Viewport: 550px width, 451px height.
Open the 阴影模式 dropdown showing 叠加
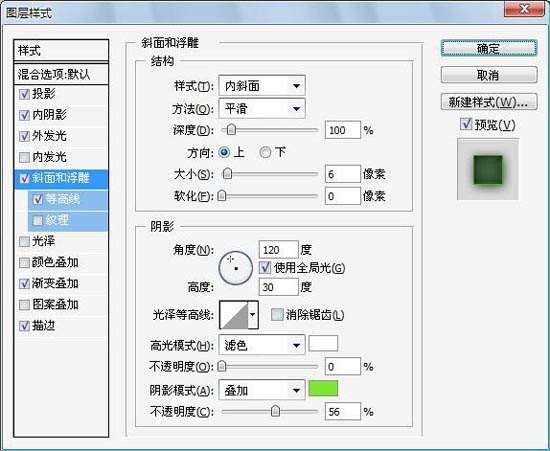262,390
